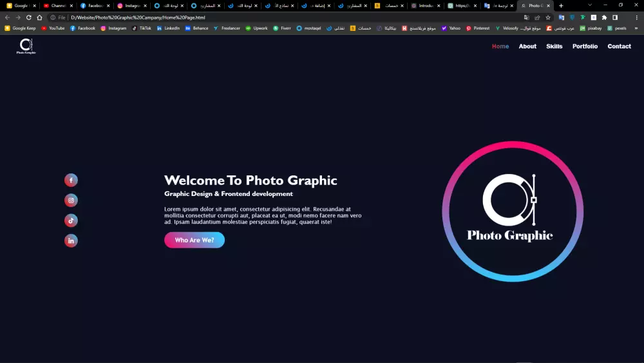Expand the tab search chevron

click(x=590, y=5)
